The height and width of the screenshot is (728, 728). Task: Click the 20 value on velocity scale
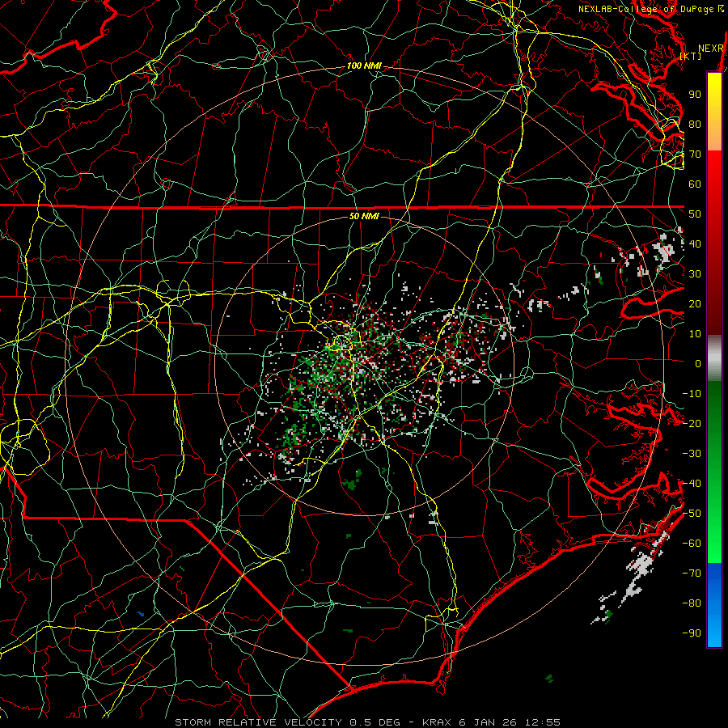[x=695, y=304]
